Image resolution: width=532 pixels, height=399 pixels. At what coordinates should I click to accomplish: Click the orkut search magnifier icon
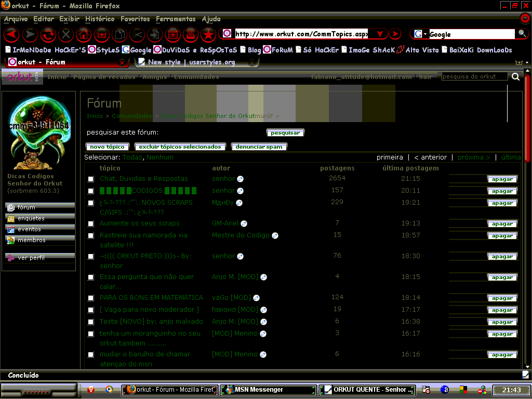pos(516,77)
